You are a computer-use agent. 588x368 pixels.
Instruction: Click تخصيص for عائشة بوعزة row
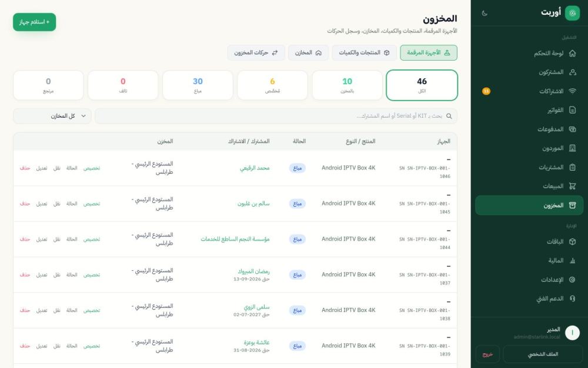pyautogui.click(x=92, y=346)
